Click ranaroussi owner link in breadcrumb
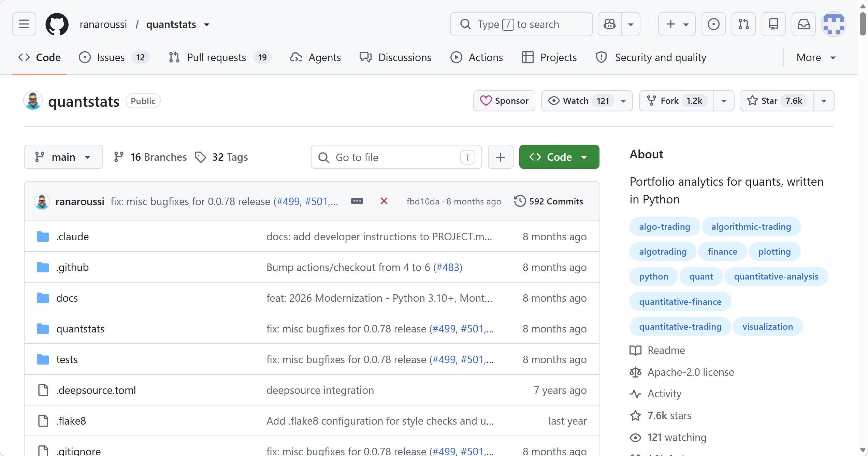868x456 pixels. pyautogui.click(x=103, y=24)
